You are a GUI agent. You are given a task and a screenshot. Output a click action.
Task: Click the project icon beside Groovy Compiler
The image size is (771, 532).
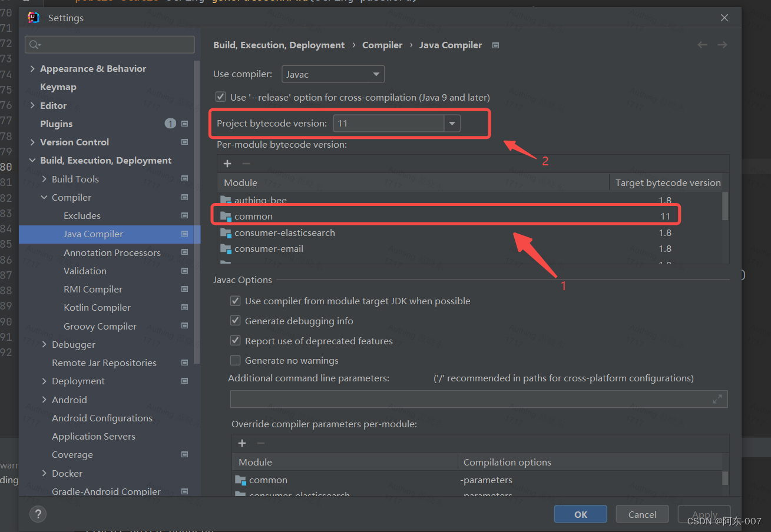(x=184, y=326)
